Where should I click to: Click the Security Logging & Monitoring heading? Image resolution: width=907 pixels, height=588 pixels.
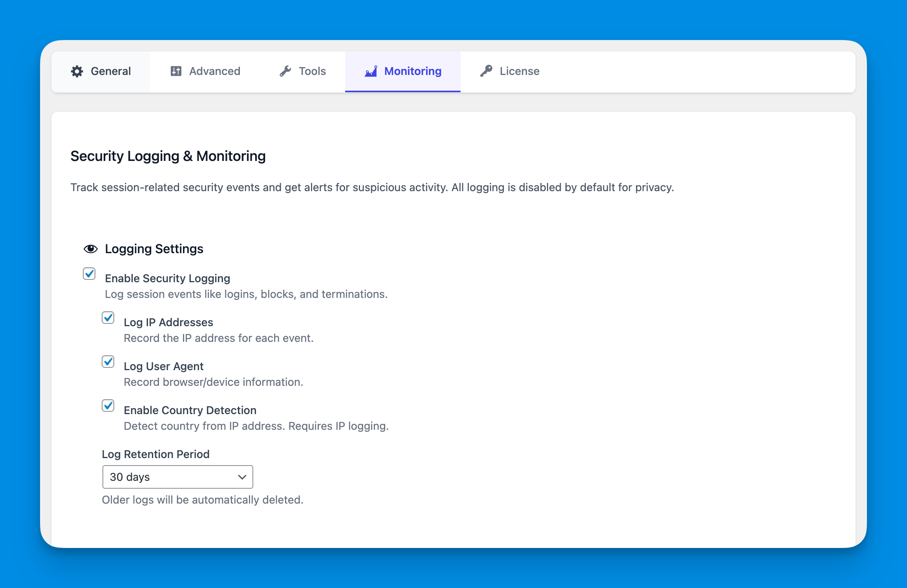168,156
